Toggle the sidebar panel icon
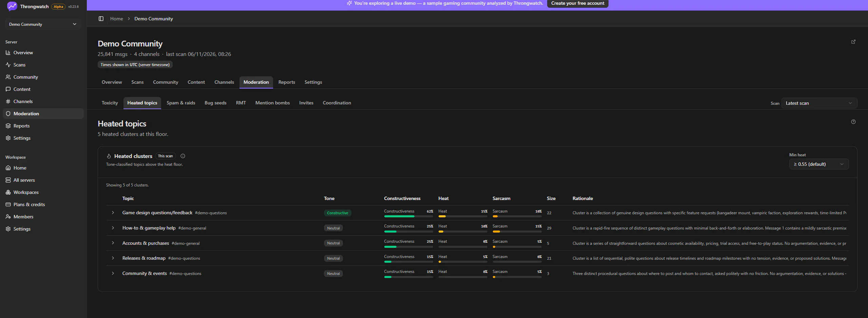Viewport: 868px width, 318px height. (x=101, y=19)
